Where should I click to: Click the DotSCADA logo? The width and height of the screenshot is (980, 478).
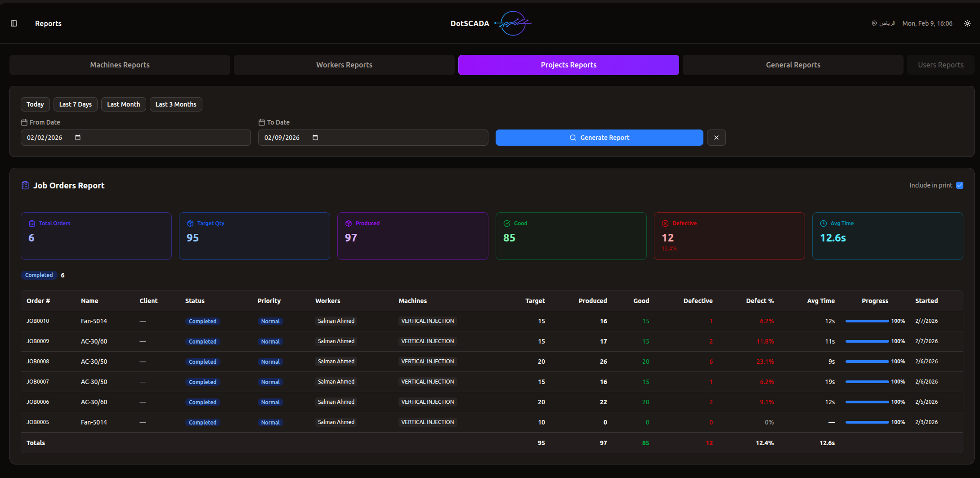click(513, 23)
